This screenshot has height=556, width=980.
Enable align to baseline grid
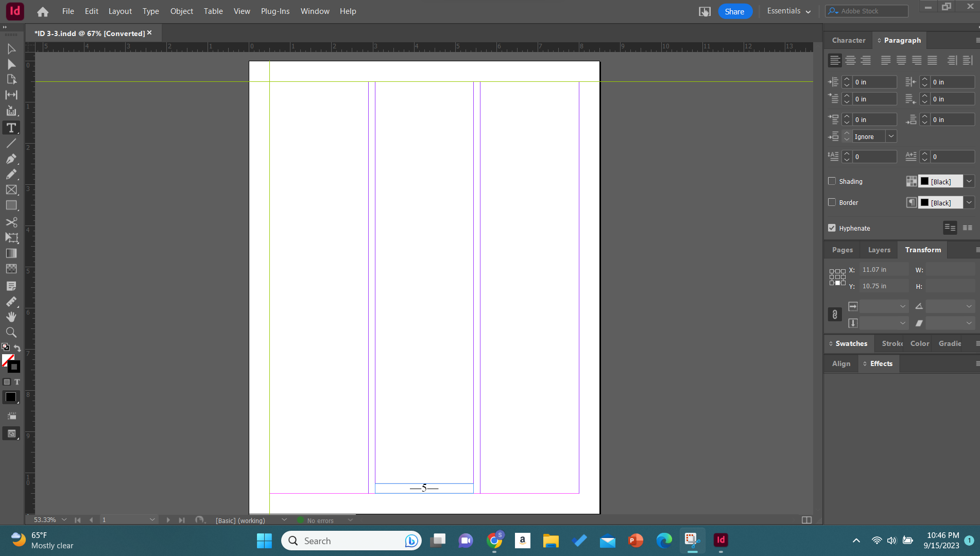point(968,228)
